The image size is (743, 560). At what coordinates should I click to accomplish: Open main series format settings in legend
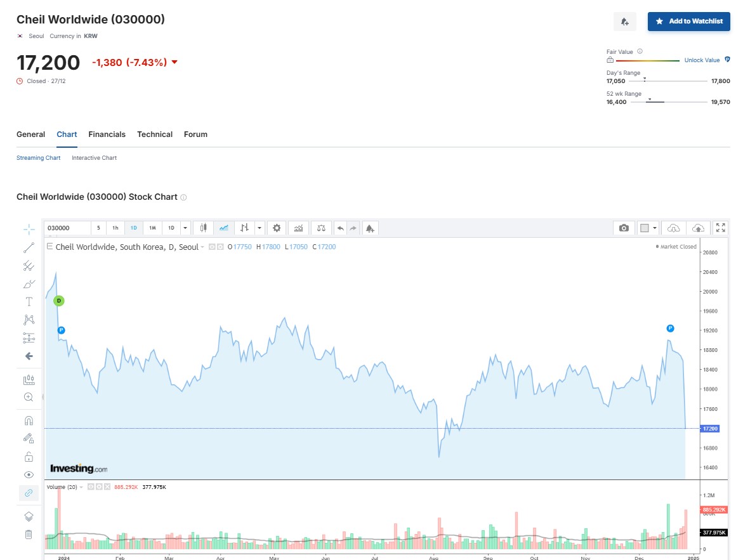point(220,247)
